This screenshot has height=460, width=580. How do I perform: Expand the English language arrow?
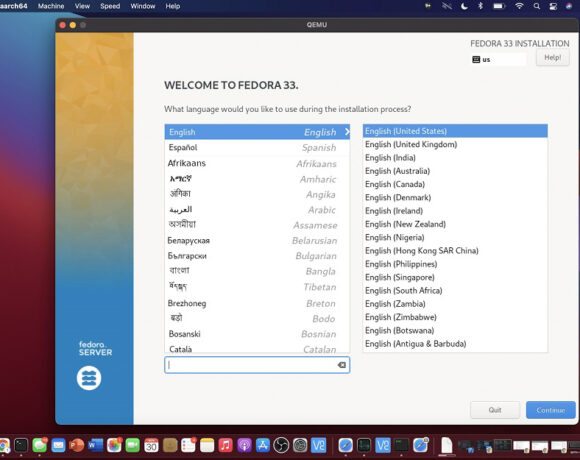pyautogui.click(x=347, y=132)
